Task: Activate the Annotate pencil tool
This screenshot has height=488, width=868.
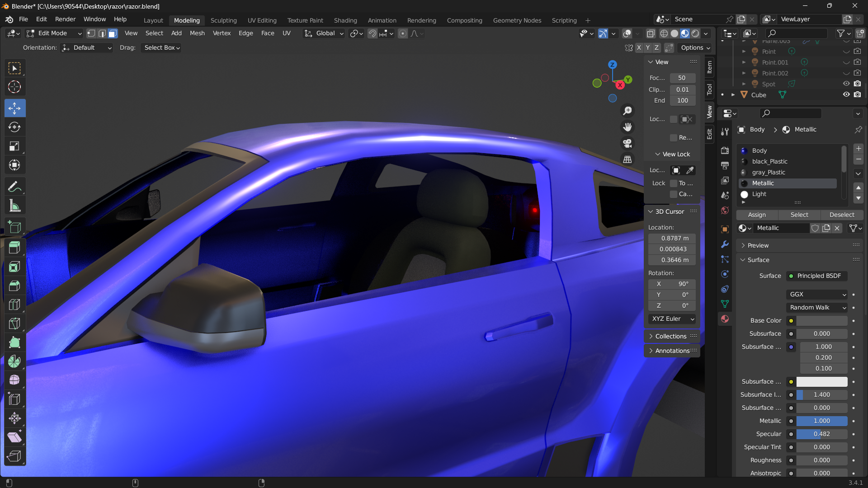Action: [x=14, y=187]
